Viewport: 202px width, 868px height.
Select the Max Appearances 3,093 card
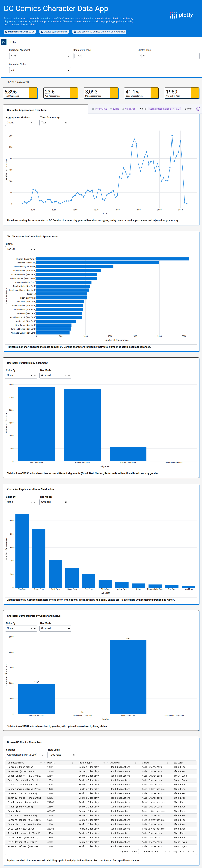click(101, 93)
